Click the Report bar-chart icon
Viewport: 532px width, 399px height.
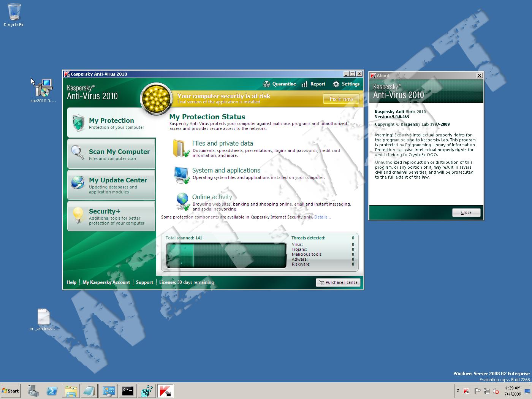(x=304, y=84)
